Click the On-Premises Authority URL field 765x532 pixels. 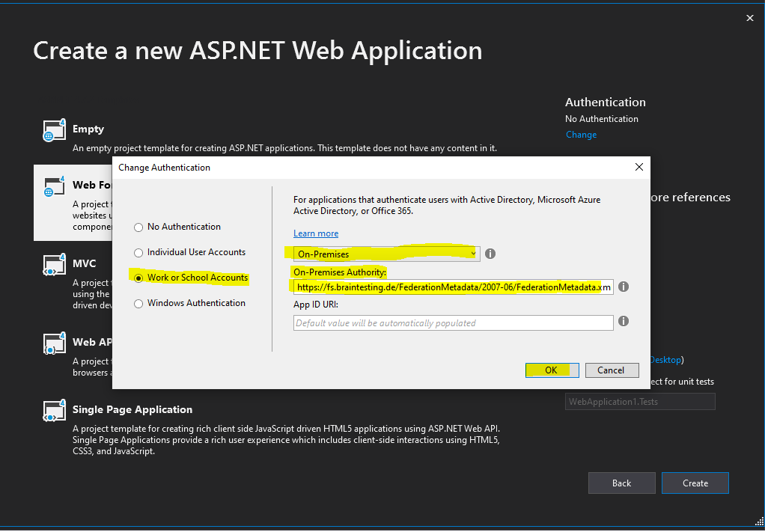click(x=454, y=287)
